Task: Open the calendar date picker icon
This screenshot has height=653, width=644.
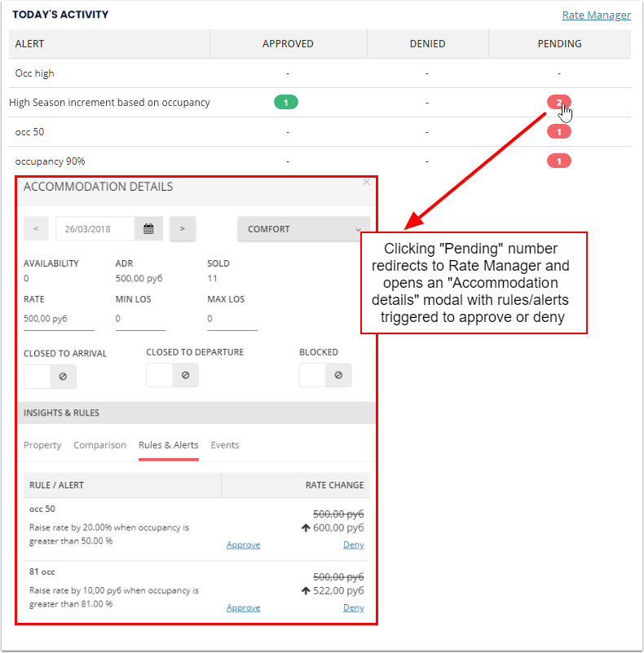Action: point(148,229)
